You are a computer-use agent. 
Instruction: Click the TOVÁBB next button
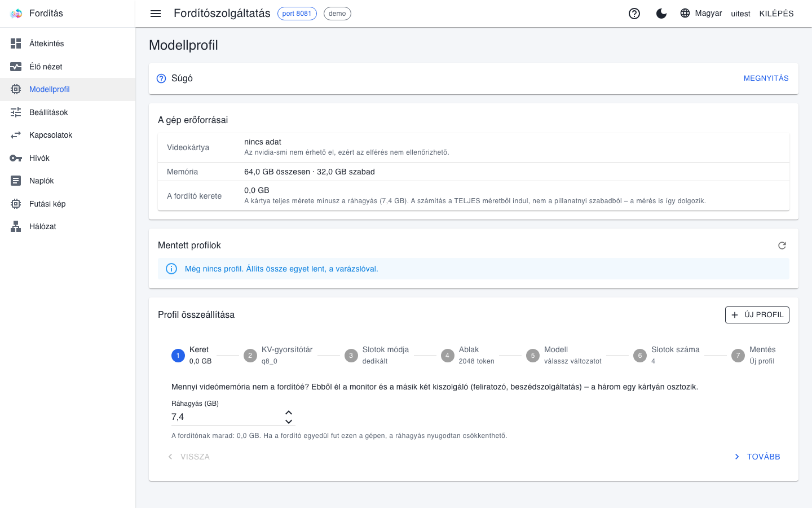click(x=757, y=457)
